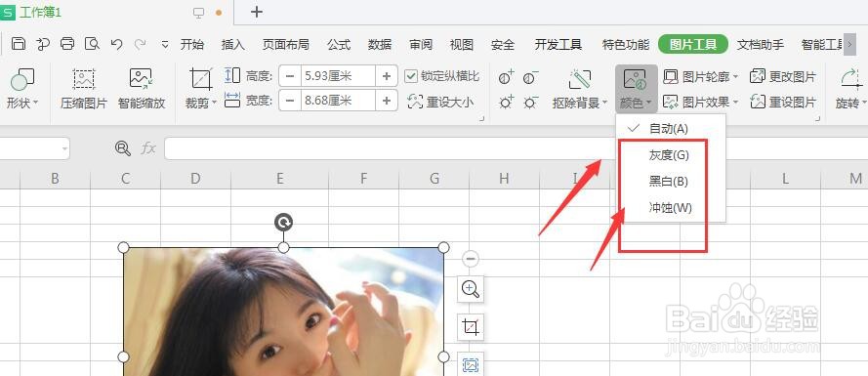Screen dimensions: 868x376
Task: Click the 高度 value field 5.93厘米
Action: pyautogui.click(x=338, y=76)
